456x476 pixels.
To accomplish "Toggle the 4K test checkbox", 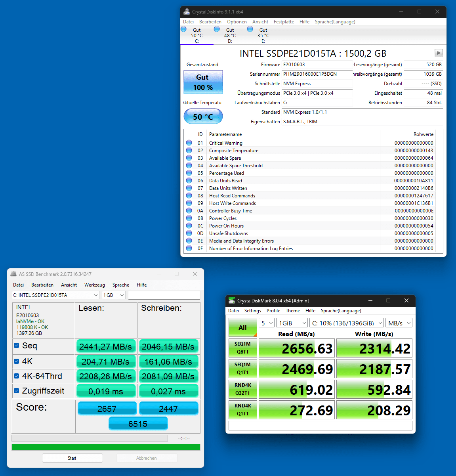I will pos(17,361).
